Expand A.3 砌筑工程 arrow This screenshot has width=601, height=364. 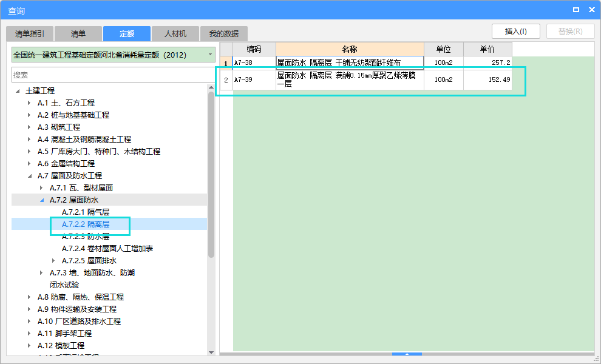(29, 127)
